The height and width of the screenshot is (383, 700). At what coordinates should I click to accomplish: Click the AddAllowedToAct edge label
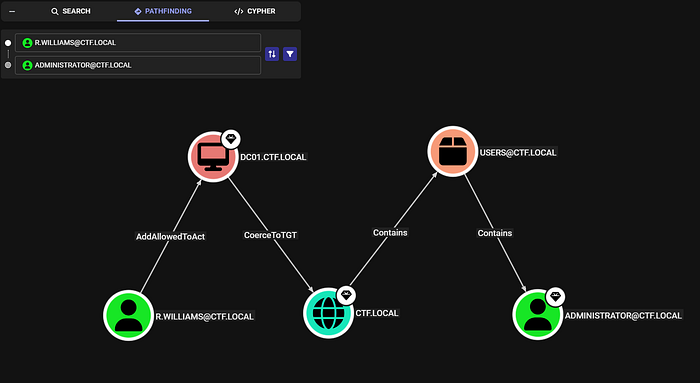(171, 237)
